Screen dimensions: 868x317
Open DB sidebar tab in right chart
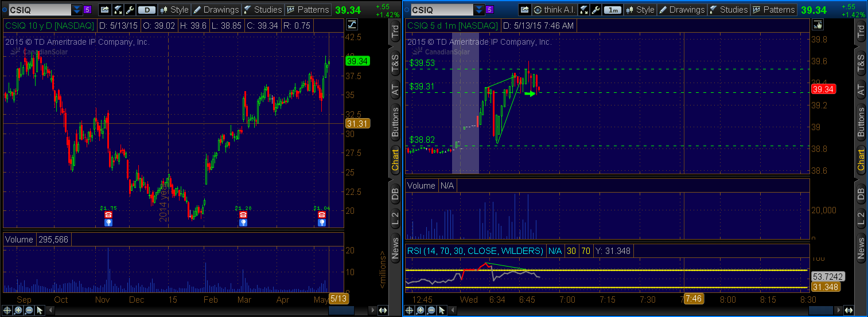point(861,193)
